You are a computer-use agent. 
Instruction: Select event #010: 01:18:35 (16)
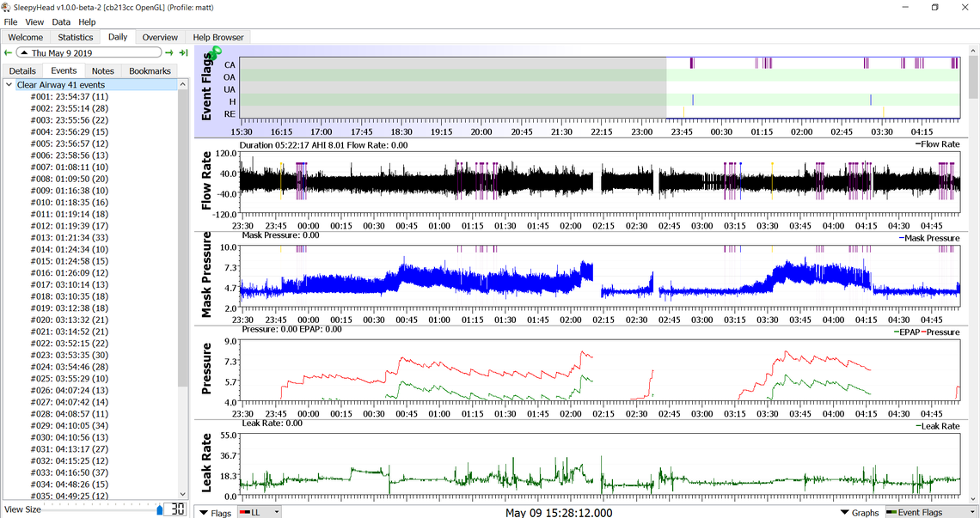[70, 203]
